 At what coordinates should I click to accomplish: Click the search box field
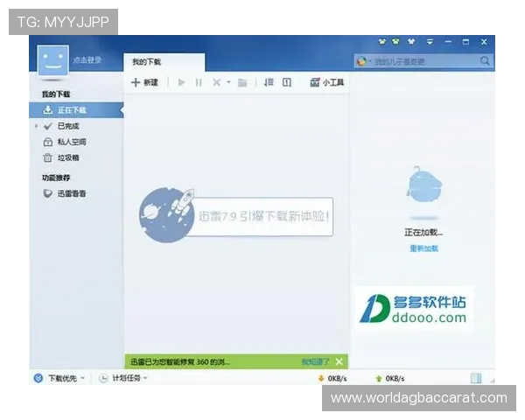(423, 61)
